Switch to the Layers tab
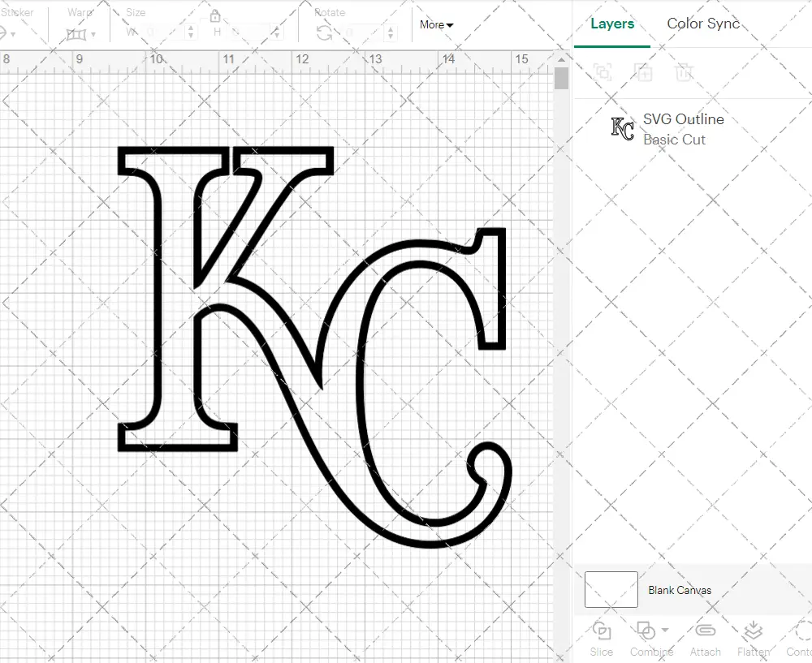Screen dimensions: 812x663 pyautogui.click(x=612, y=24)
